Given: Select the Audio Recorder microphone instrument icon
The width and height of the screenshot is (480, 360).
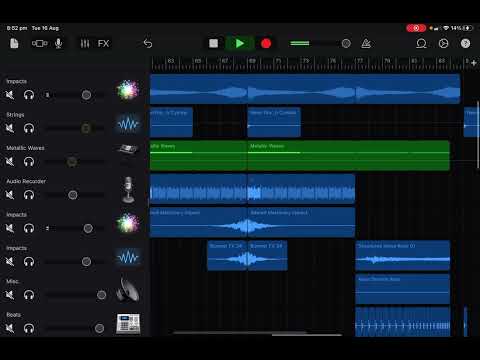Looking at the screenshot, I should (128, 190).
